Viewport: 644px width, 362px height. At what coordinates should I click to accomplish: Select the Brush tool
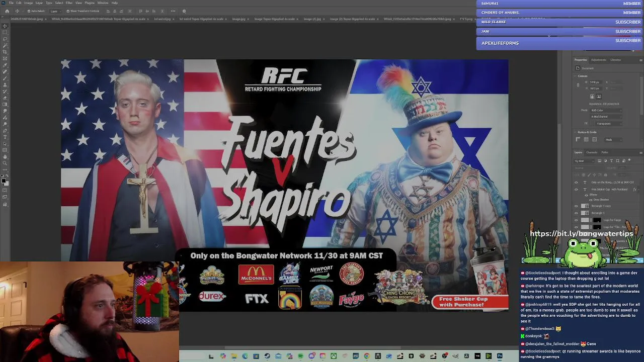coord(5,77)
